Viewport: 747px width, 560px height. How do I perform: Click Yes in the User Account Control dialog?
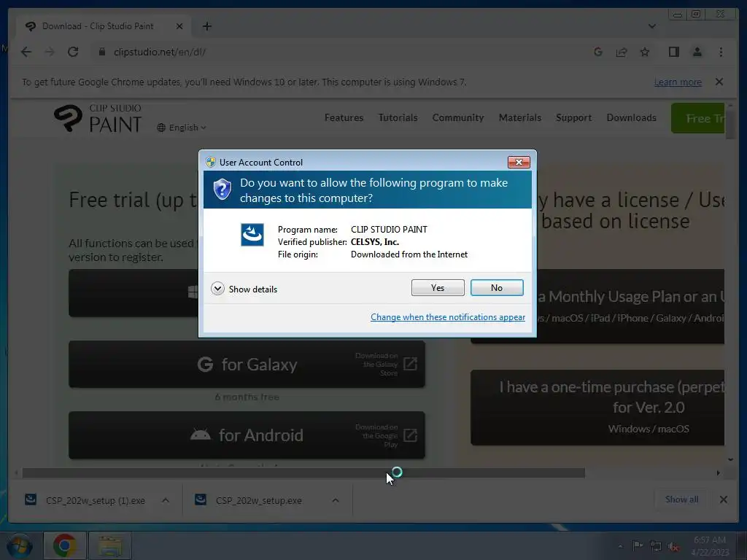[x=438, y=287]
